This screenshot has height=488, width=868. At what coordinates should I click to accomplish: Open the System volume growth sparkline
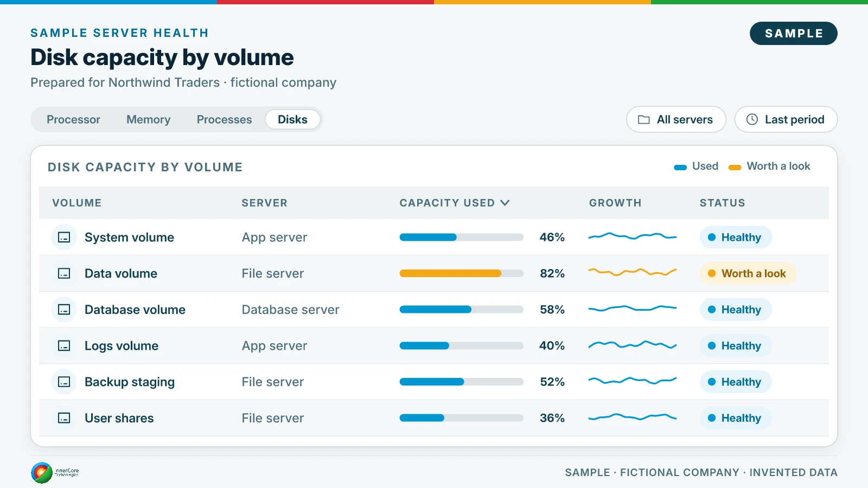coord(633,236)
